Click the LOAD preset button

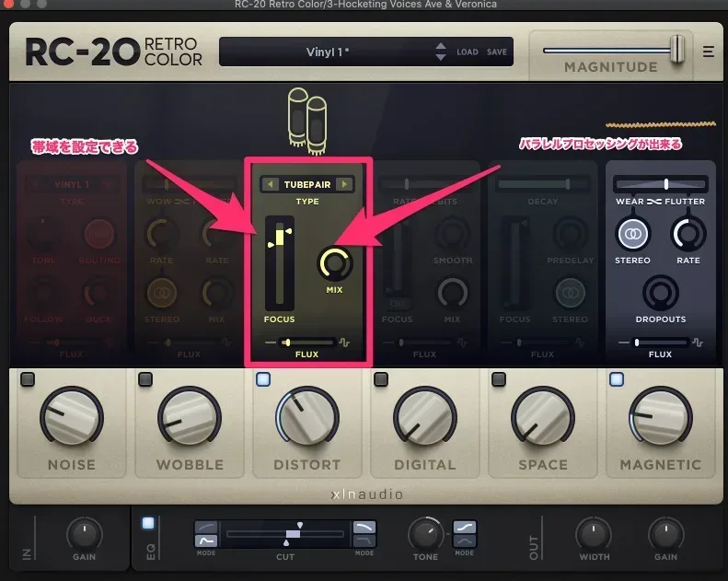tap(467, 52)
